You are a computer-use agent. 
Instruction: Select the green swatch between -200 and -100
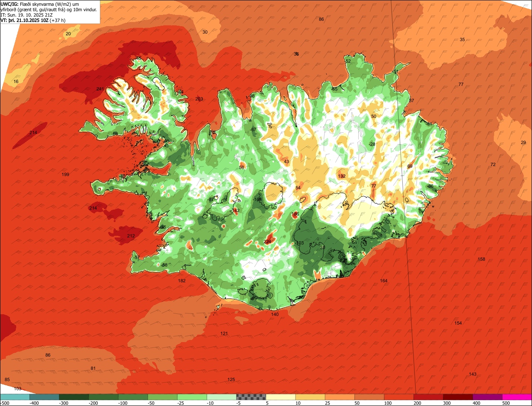click(103, 397)
